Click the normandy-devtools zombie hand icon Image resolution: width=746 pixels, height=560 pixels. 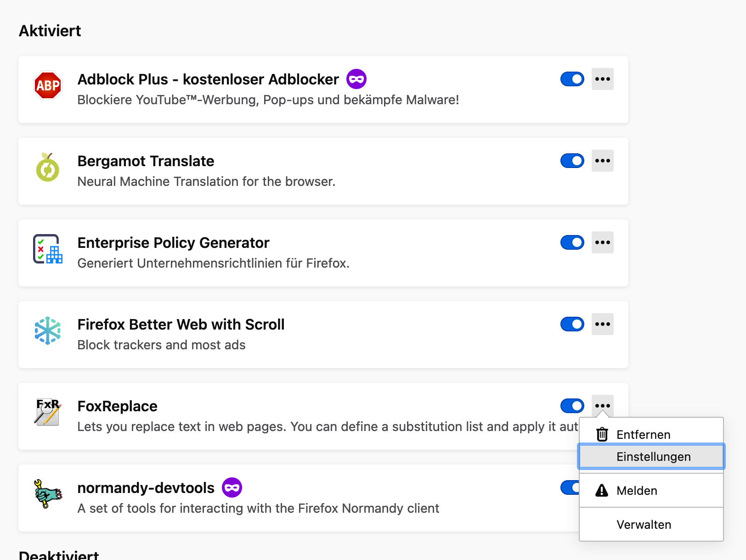point(48,494)
